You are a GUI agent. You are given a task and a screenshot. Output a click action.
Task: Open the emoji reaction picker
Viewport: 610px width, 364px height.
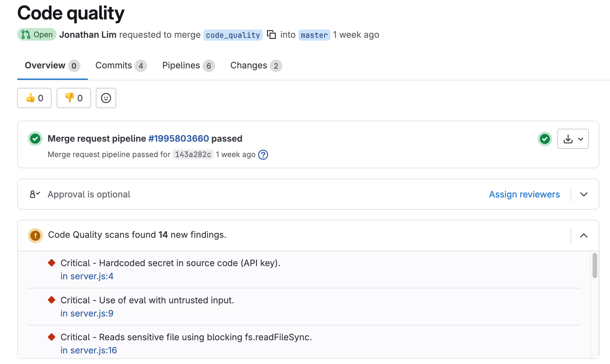point(106,98)
